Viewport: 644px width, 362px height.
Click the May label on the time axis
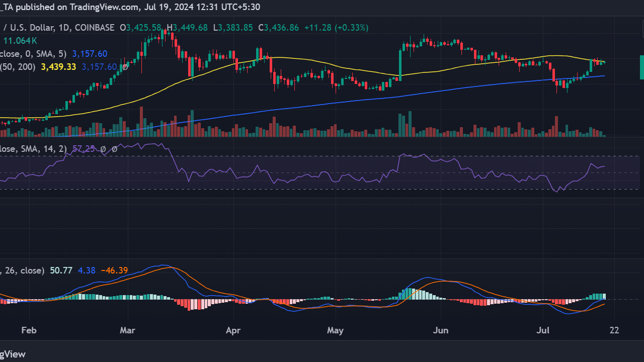[335, 330]
